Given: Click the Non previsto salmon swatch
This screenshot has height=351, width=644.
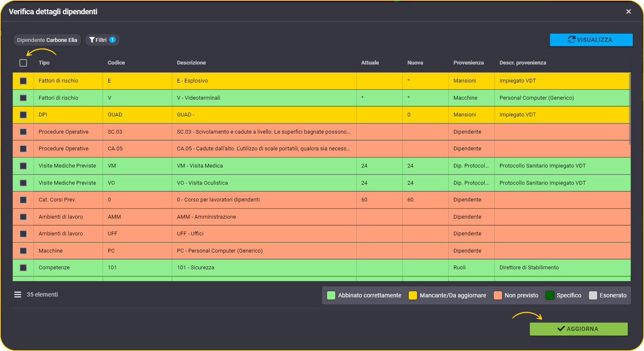Looking at the screenshot, I should tap(498, 295).
